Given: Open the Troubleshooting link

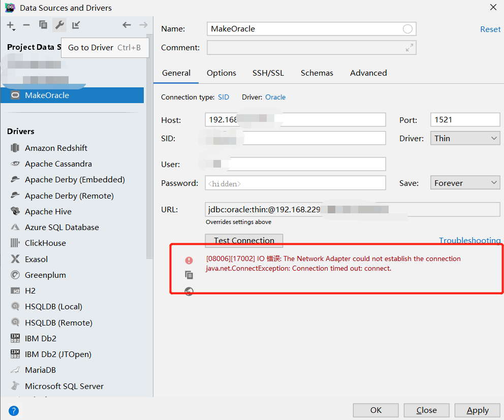Looking at the screenshot, I should click(x=469, y=240).
